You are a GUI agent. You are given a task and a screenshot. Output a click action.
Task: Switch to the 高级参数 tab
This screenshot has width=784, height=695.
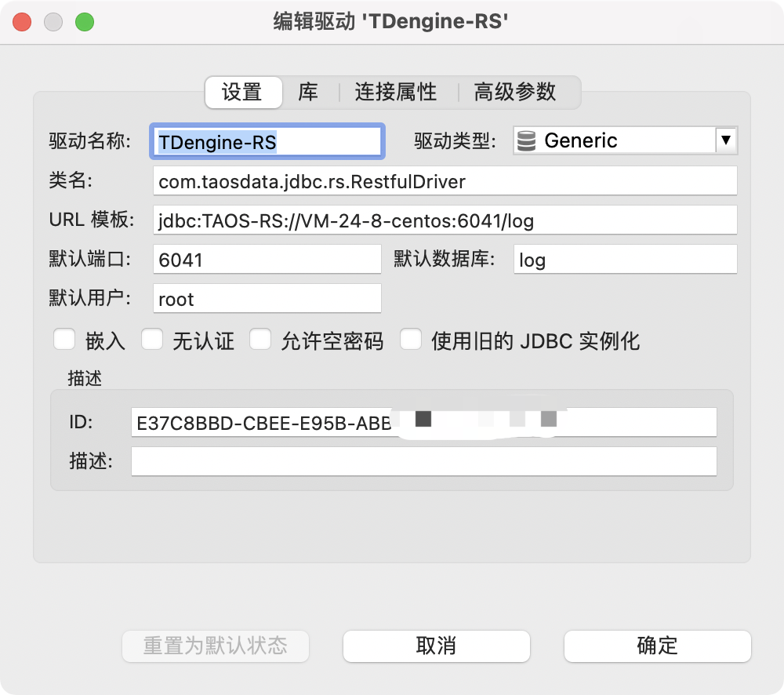pos(514,92)
